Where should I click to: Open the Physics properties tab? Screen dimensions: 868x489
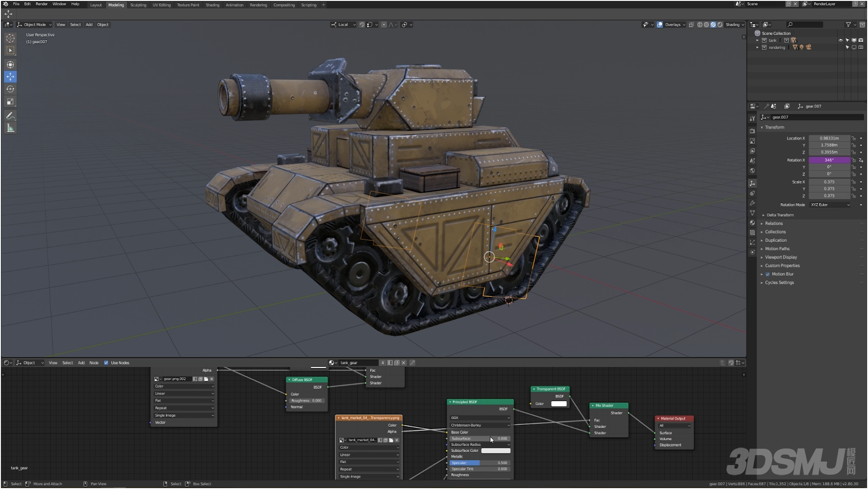[x=752, y=253]
